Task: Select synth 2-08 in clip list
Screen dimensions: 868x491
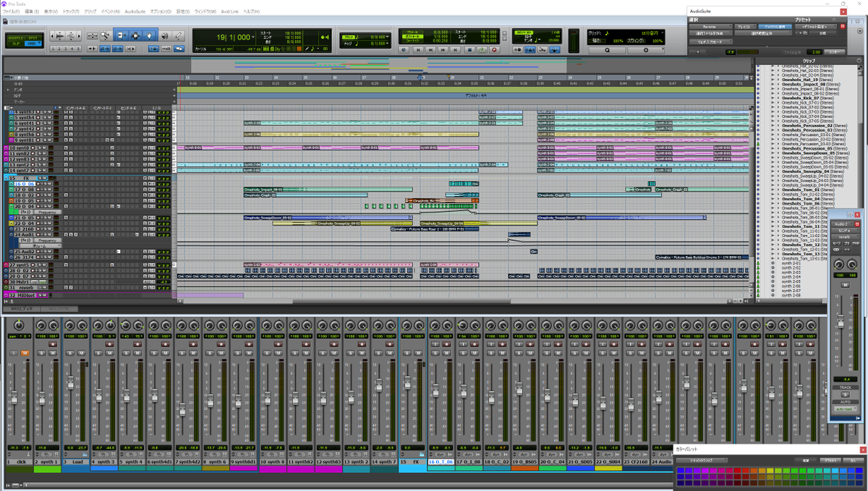Action: pyautogui.click(x=791, y=295)
